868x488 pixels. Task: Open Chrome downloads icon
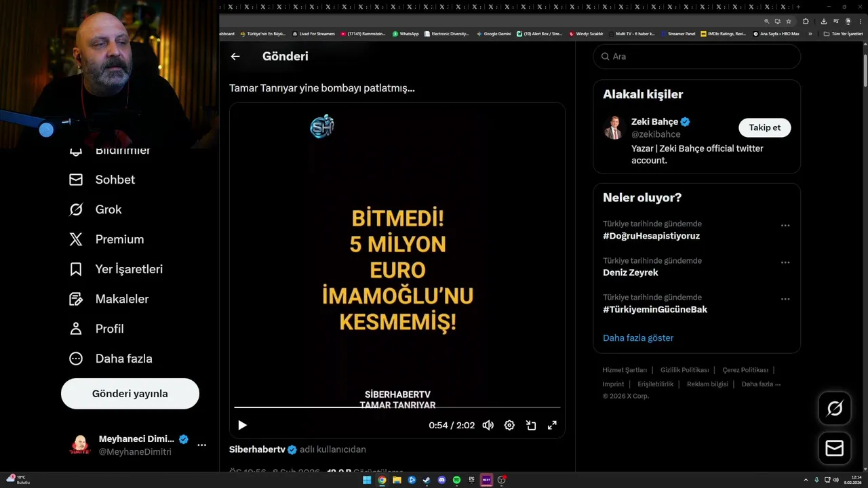pyautogui.click(x=823, y=21)
